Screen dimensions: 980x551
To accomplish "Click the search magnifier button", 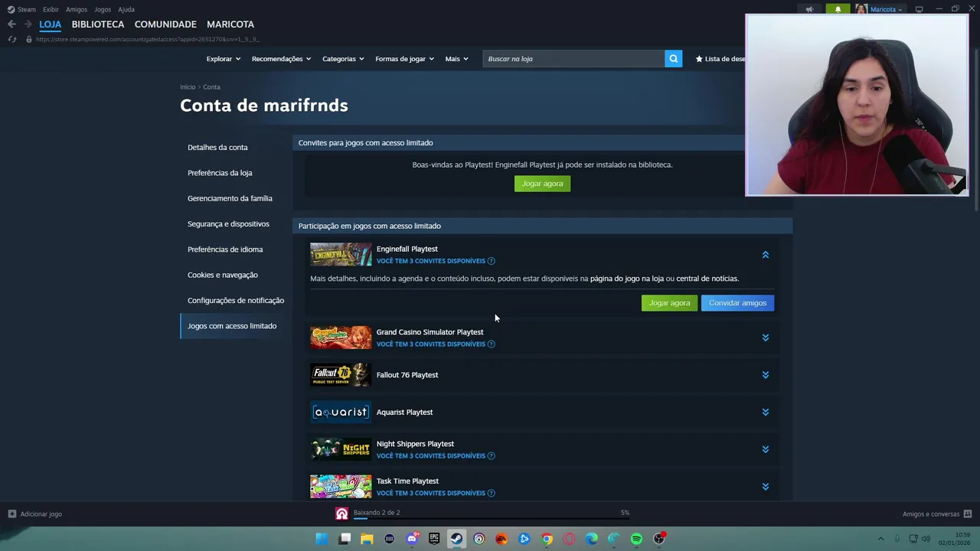I will pos(673,58).
